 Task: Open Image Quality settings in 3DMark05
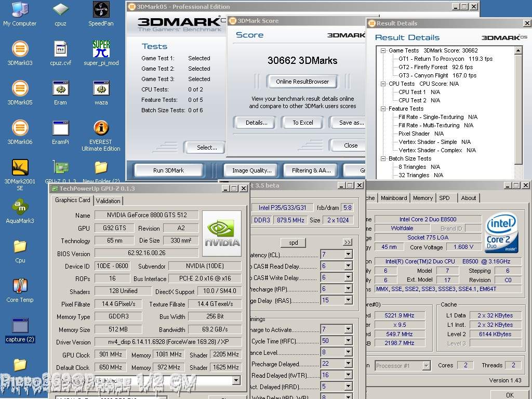[x=252, y=170]
